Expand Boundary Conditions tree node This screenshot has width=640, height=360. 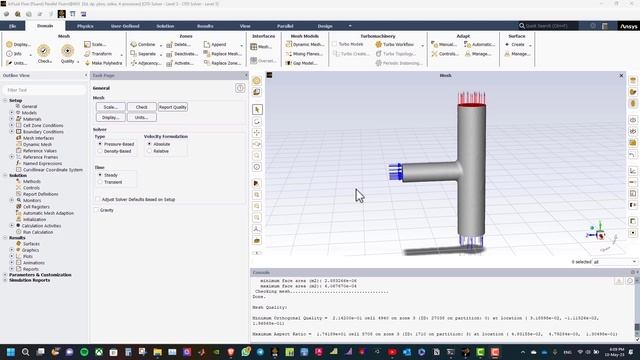(x=12, y=131)
